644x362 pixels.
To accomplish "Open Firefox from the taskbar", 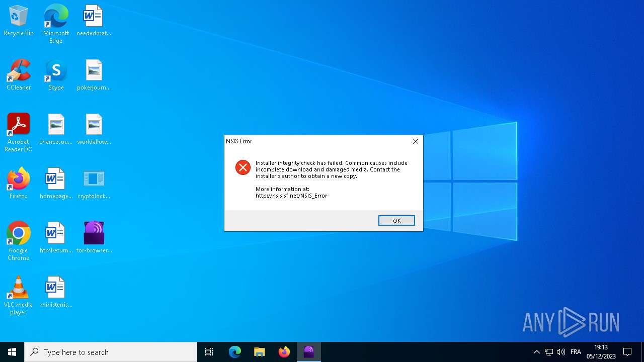I will 284,352.
